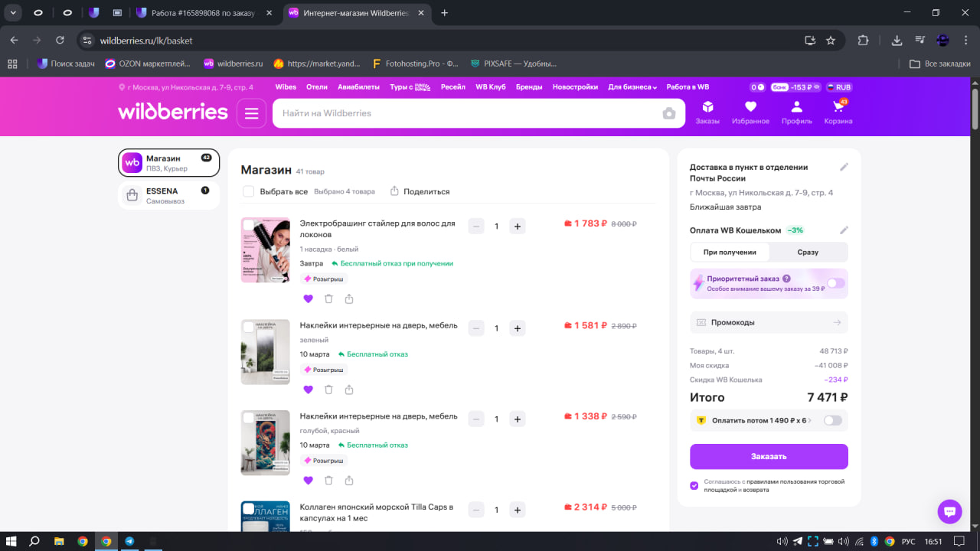Open the Chrome tab search dropdown

pos(13,12)
